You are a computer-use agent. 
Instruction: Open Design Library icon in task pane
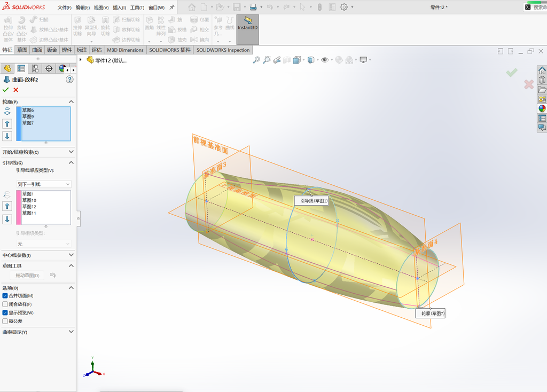(x=542, y=80)
